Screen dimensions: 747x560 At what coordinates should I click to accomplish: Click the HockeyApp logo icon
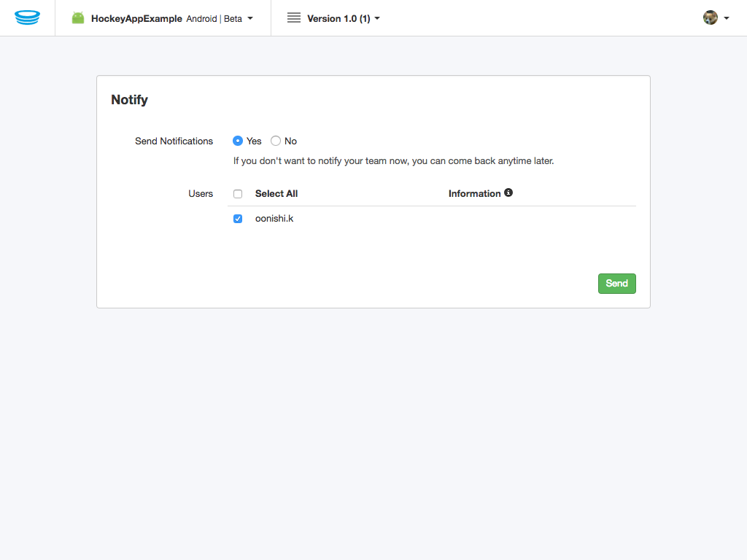click(x=28, y=17)
